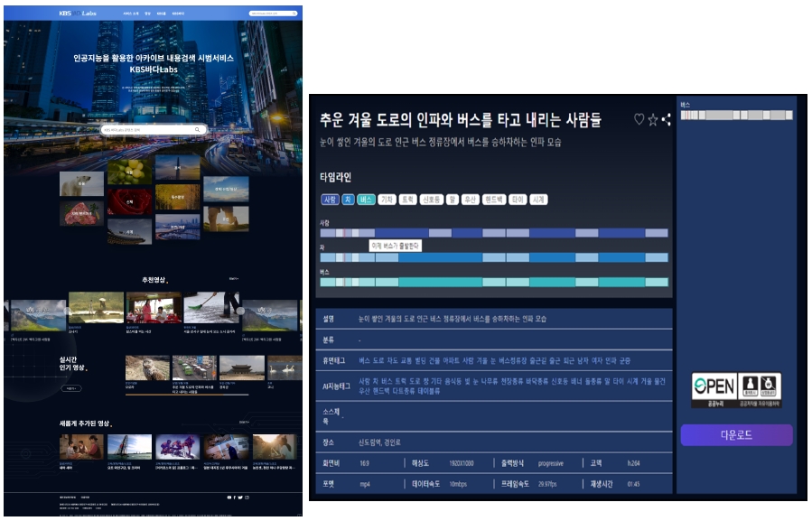The width and height of the screenshot is (812, 521).
Task: Toggle the 버스 timeline tag
Action: tap(366, 200)
